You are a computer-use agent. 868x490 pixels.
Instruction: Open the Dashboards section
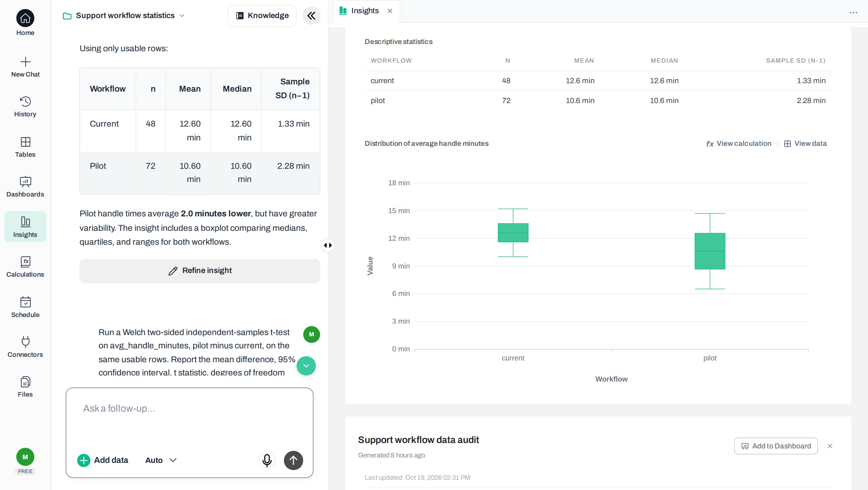click(x=25, y=187)
